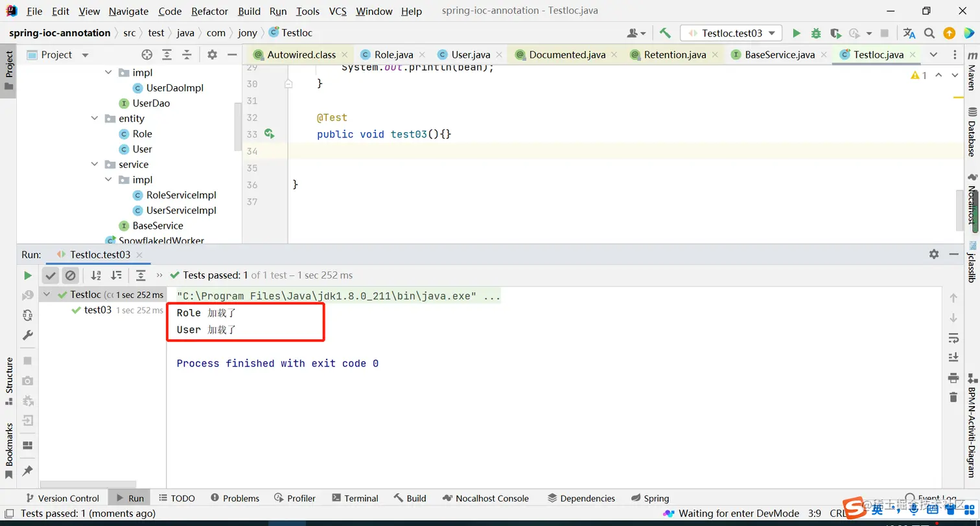
Task: Toggle sort tests by duration
Action: [116, 275]
